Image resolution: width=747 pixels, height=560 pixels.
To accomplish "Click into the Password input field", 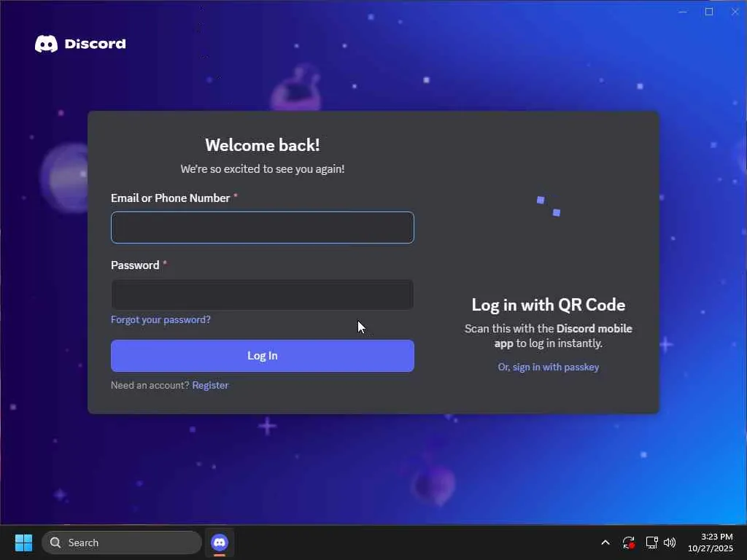I will [x=263, y=295].
